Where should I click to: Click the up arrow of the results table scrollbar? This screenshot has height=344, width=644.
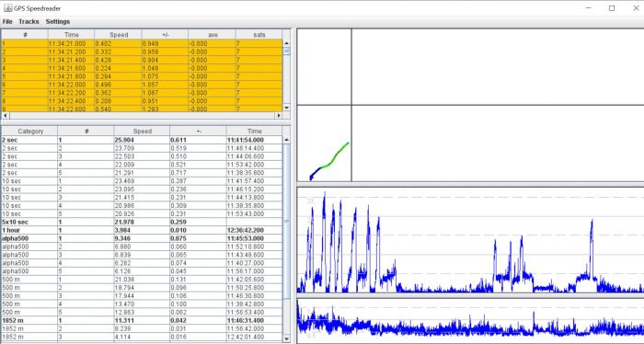[x=286, y=140]
